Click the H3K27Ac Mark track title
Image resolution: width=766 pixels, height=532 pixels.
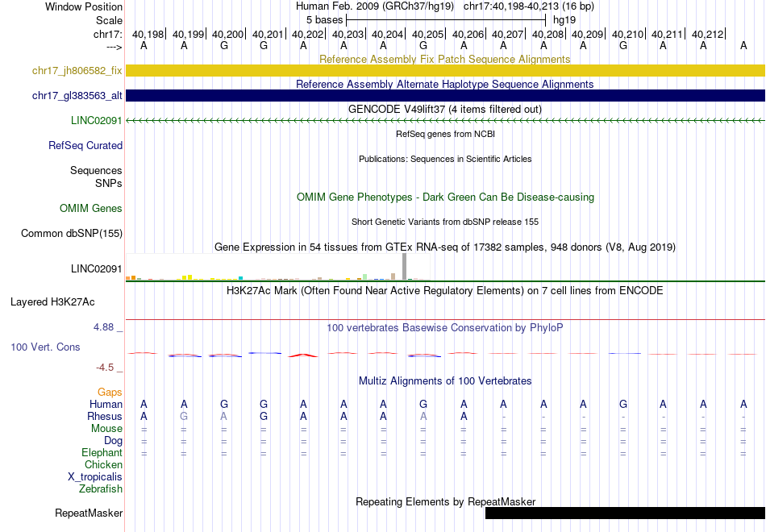445,291
